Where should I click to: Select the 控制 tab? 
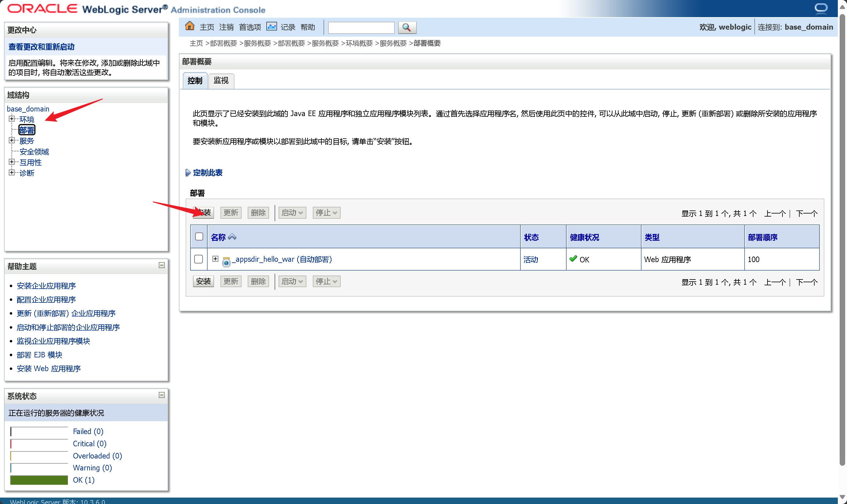(195, 81)
